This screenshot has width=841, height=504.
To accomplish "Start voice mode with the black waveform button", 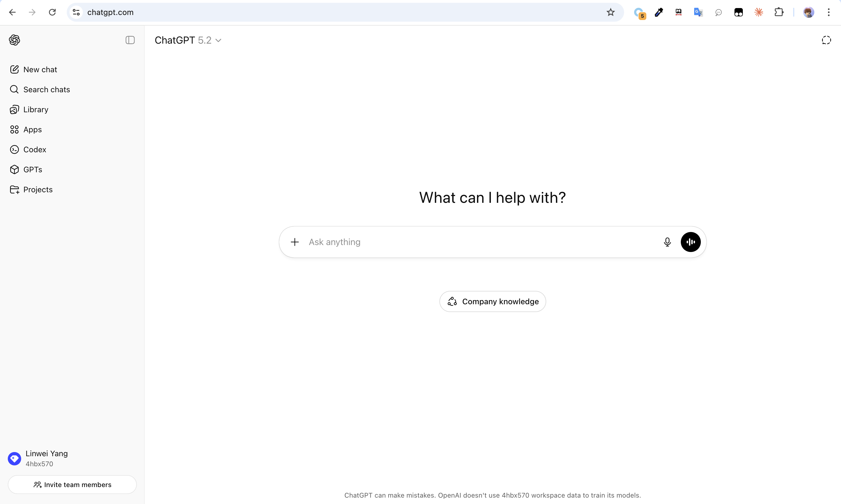I will coord(691,242).
